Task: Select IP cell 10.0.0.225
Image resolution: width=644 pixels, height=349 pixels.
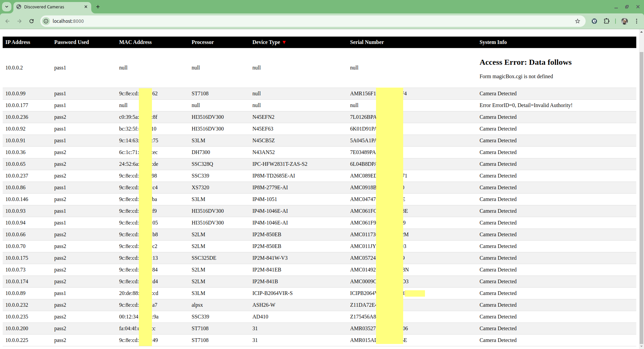Action: coord(17,340)
